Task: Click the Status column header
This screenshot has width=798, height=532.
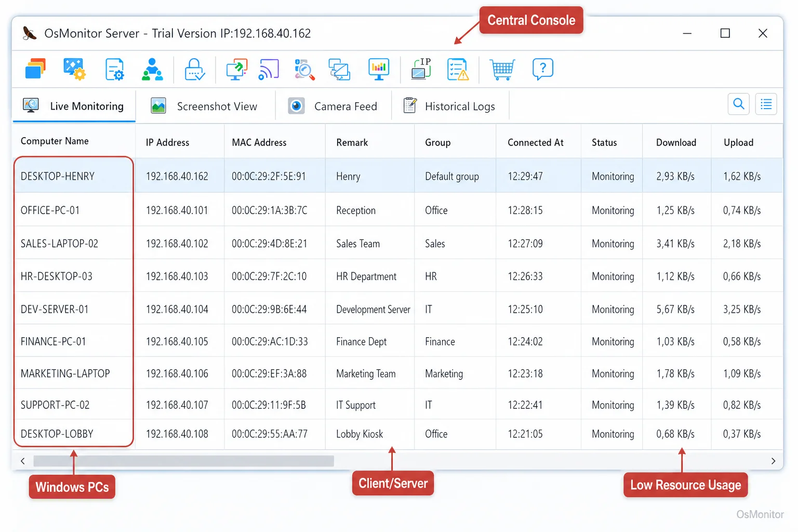Action: tap(604, 142)
